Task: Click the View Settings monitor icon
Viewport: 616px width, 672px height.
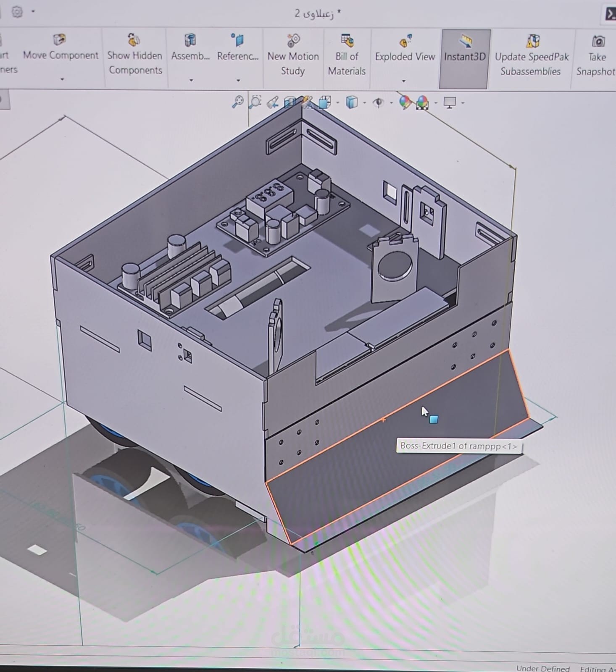Action: [x=450, y=102]
